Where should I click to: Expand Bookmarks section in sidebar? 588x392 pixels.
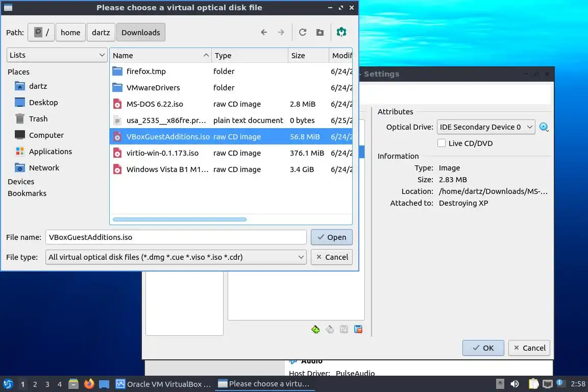click(x=27, y=193)
